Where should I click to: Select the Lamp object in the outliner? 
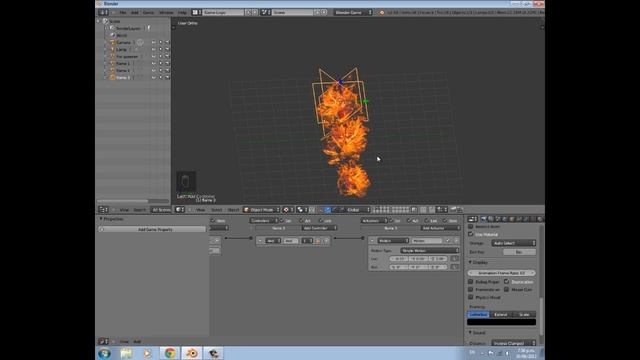pyautogui.click(x=121, y=49)
